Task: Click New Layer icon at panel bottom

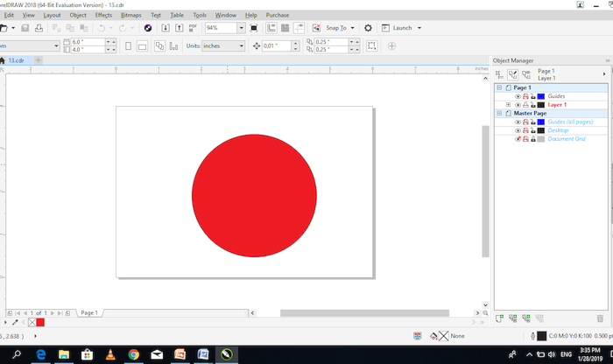Action: pyautogui.click(x=499, y=318)
